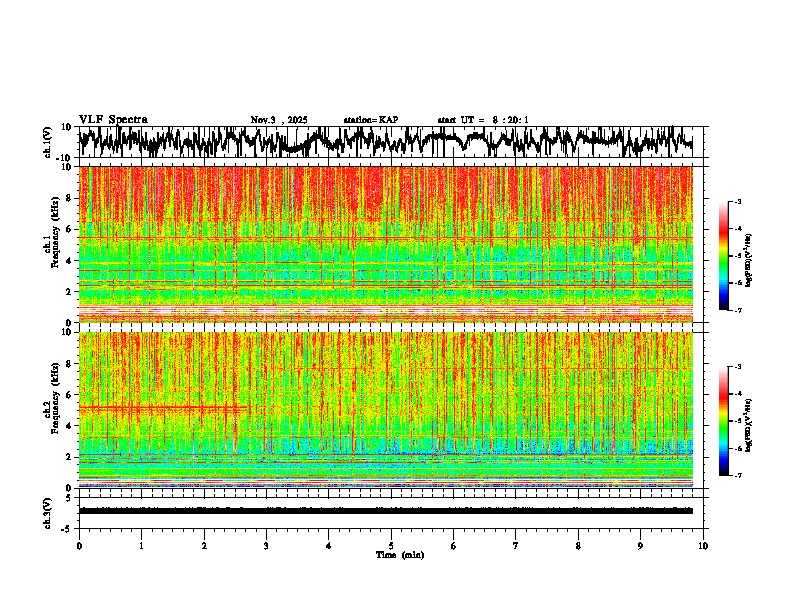
Task: Click the ch.1(V) waveform axis label
Action: (48, 142)
